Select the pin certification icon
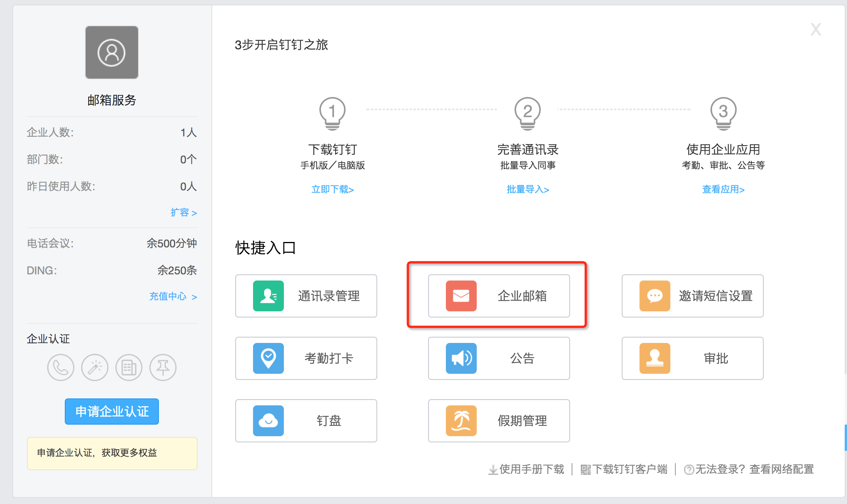Image resolution: width=847 pixels, height=504 pixels. click(x=162, y=368)
